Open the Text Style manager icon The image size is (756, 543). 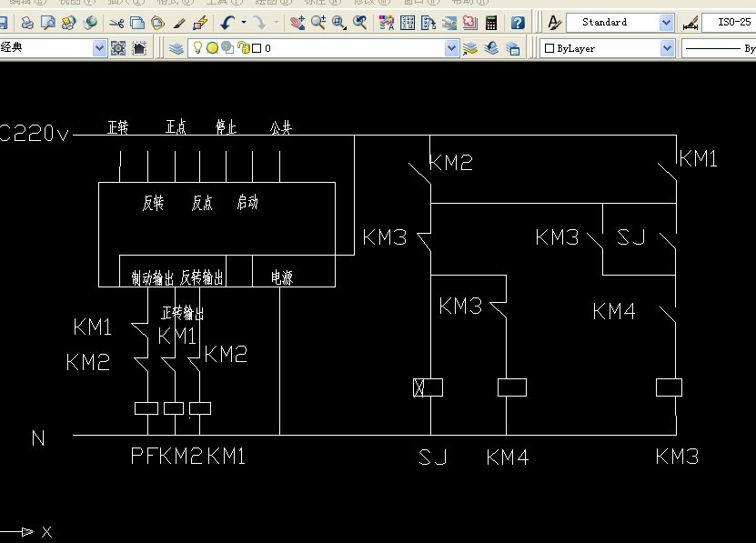click(x=554, y=23)
